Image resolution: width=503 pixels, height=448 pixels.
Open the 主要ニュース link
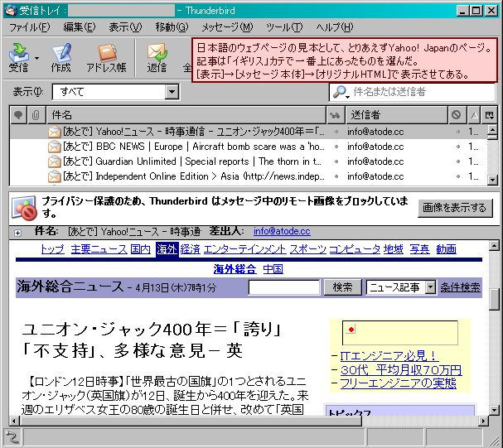[99, 249]
